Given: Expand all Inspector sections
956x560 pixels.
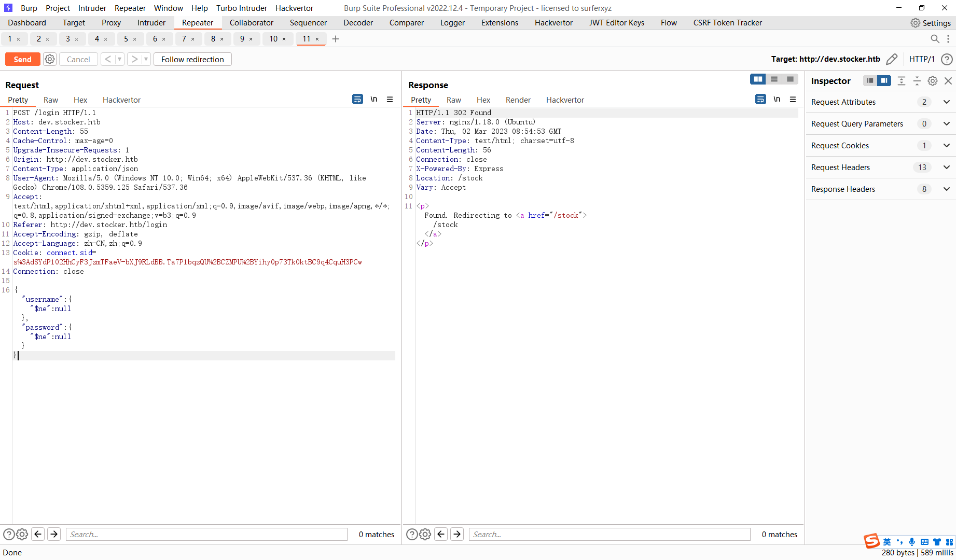Looking at the screenshot, I should click(902, 80).
